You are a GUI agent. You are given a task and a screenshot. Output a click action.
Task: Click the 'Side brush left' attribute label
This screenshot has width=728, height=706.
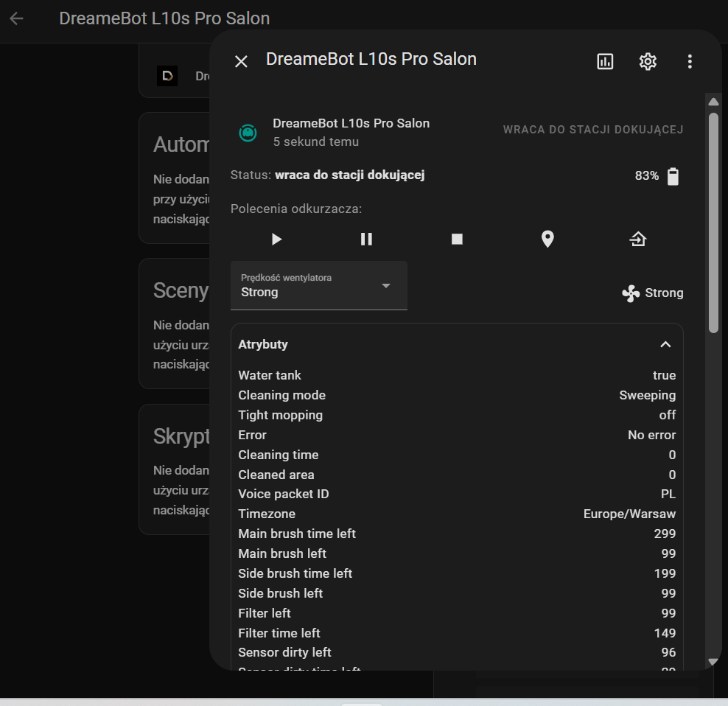280,593
